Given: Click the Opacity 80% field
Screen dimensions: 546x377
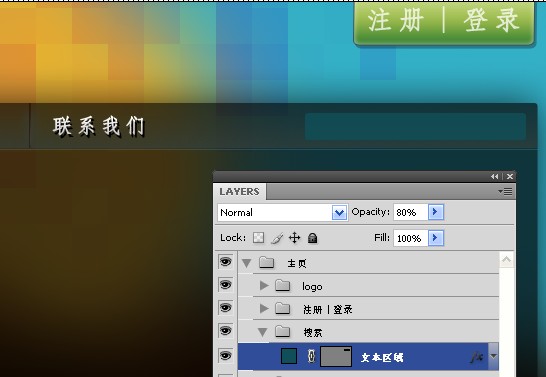Looking at the screenshot, I should 411,212.
